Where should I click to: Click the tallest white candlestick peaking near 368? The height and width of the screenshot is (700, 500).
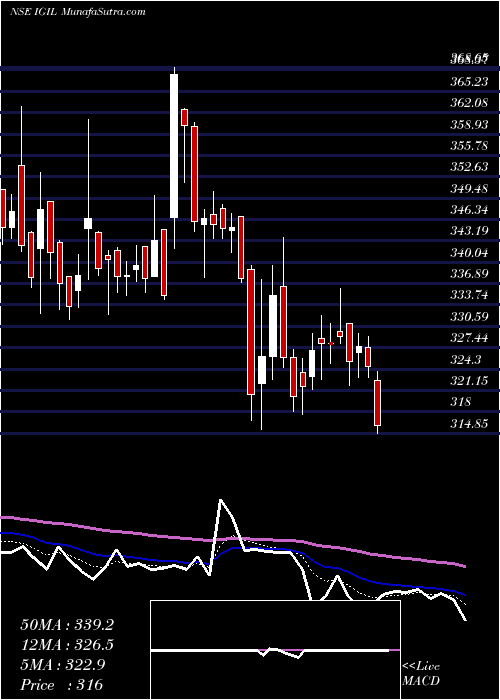click(174, 146)
